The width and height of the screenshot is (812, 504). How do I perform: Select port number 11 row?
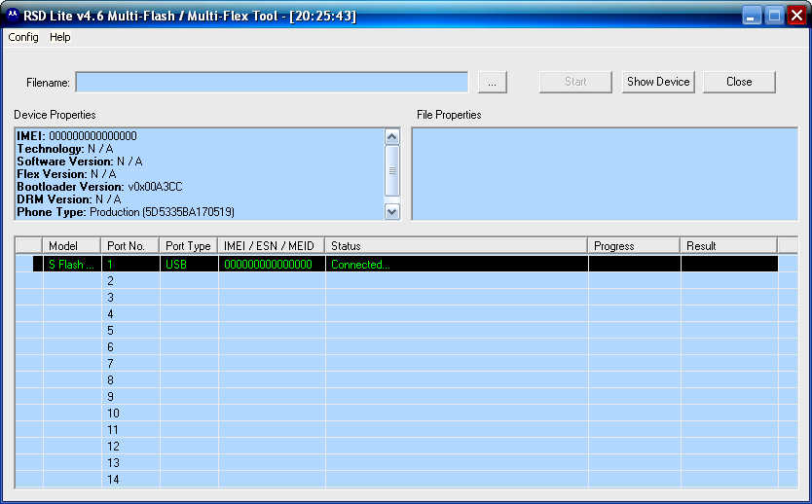click(407, 430)
